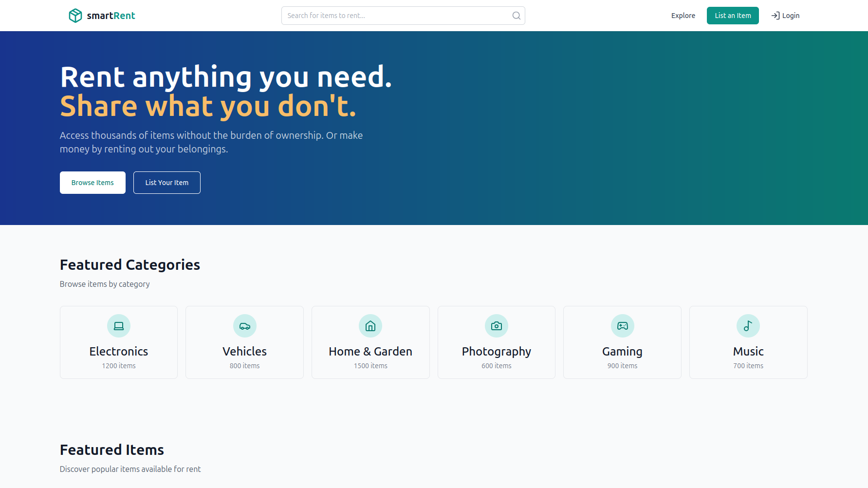Select the Photography category card
The height and width of the screenshot is (488, 868).
496,342
